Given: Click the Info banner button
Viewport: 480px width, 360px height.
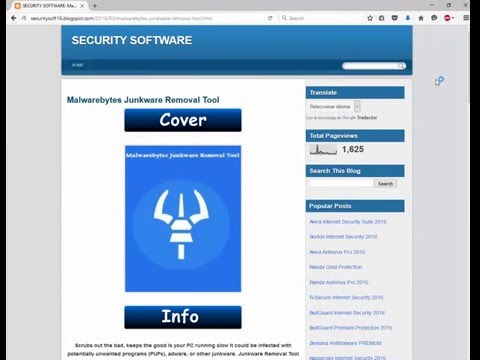Looking at the screenshot, I should [x=183, y=317].
